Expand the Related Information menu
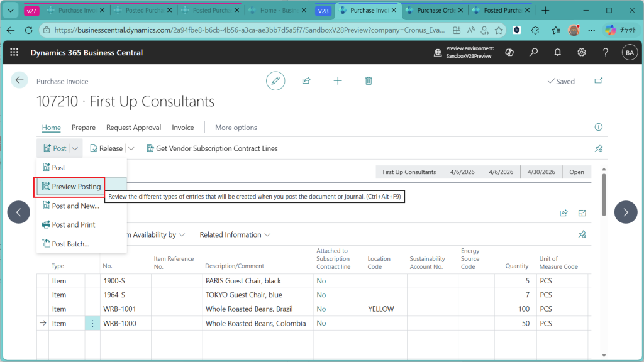Image resolution: width=644 pixels, height=362 pixels. 235,234
